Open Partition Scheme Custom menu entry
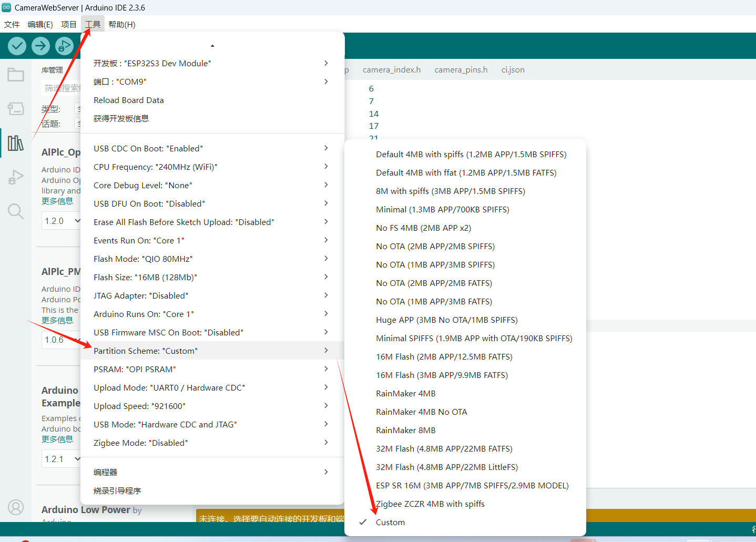756x542 pixels. pyautogui.click(x=212, y=351)
